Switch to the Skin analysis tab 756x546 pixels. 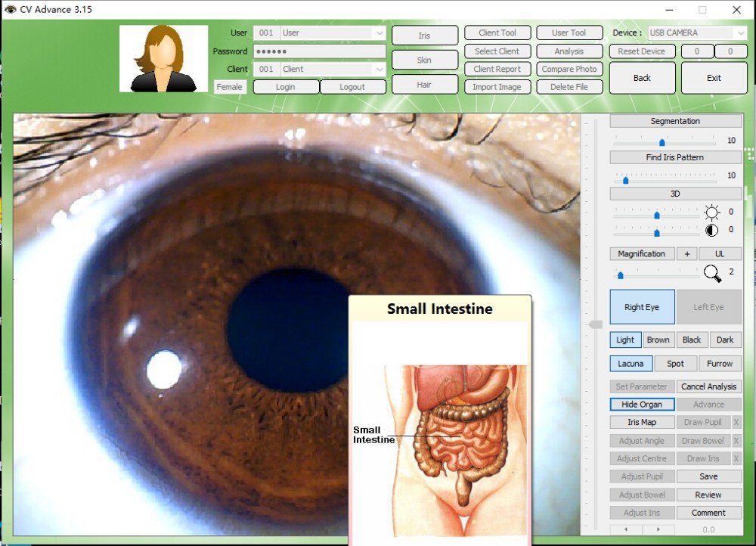pyautogui.click(x=424, y=60)
